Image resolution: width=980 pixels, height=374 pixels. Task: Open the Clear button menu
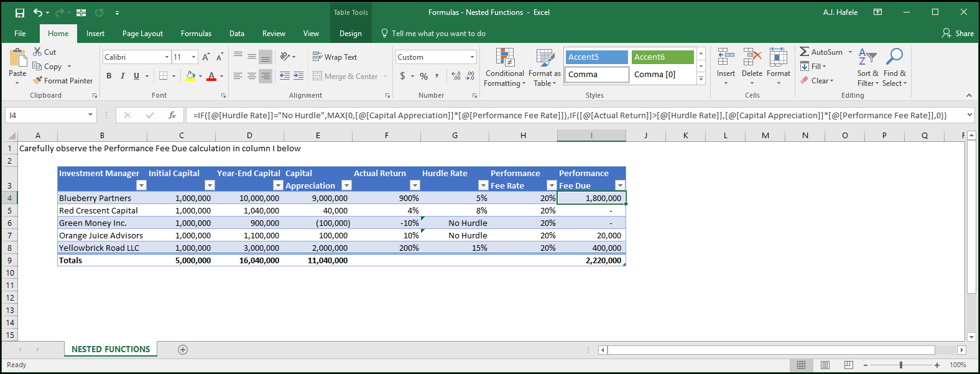point(816,80)
